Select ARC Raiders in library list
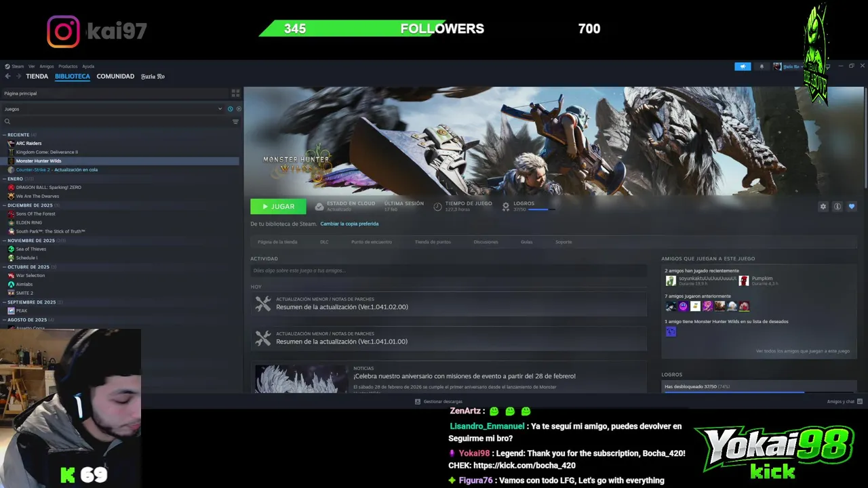Screen dimensions: 868x488 28,144
